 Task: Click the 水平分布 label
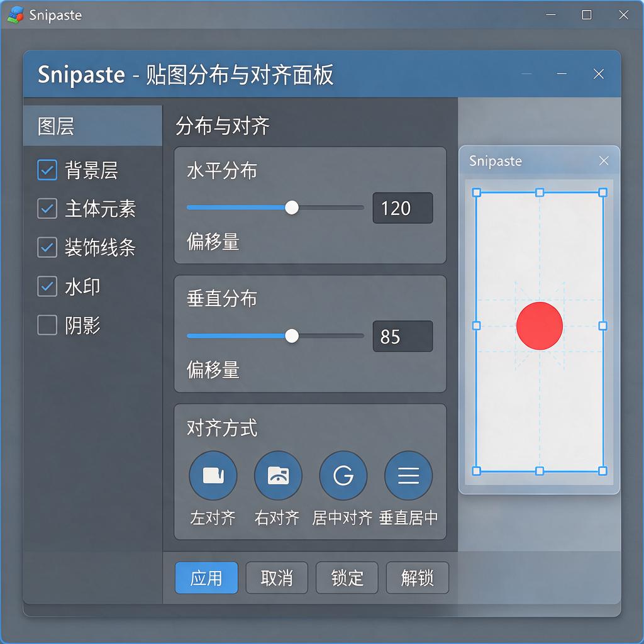point(222,170)
